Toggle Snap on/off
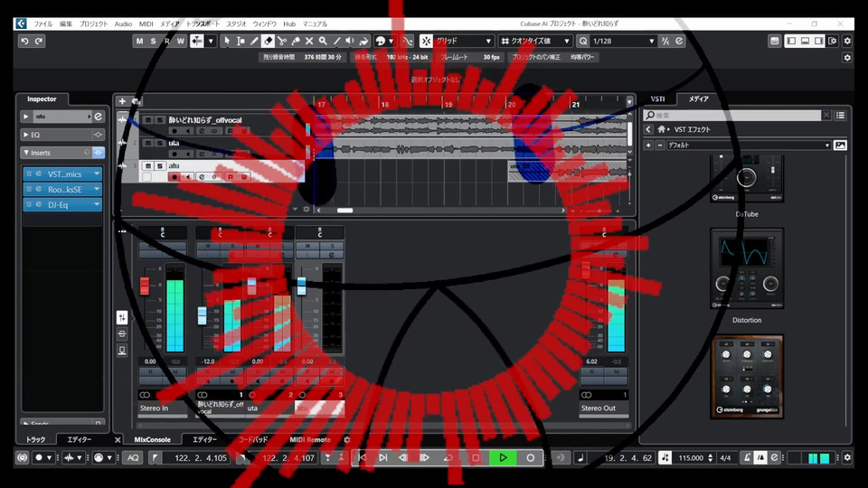Image resolution: width=868 pixels, height=488 pixels. (x=426, y=41)
